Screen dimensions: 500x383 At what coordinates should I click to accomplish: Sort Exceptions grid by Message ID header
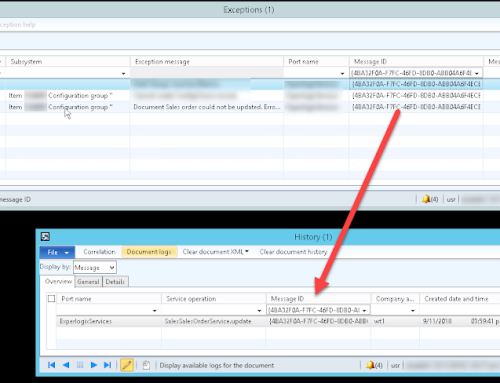click(x=416, y=62)
